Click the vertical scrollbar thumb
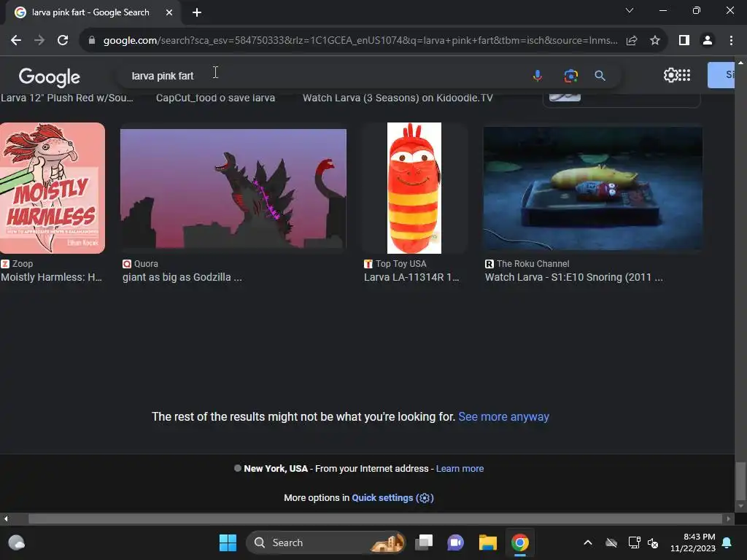The height and width of the screenshot is (560, 747). tap(740, 482)
